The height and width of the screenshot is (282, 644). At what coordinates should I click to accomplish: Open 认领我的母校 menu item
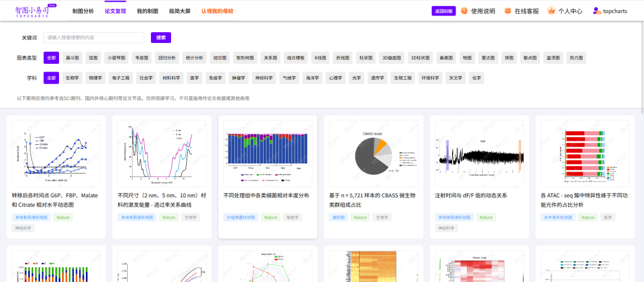(217, 11)
